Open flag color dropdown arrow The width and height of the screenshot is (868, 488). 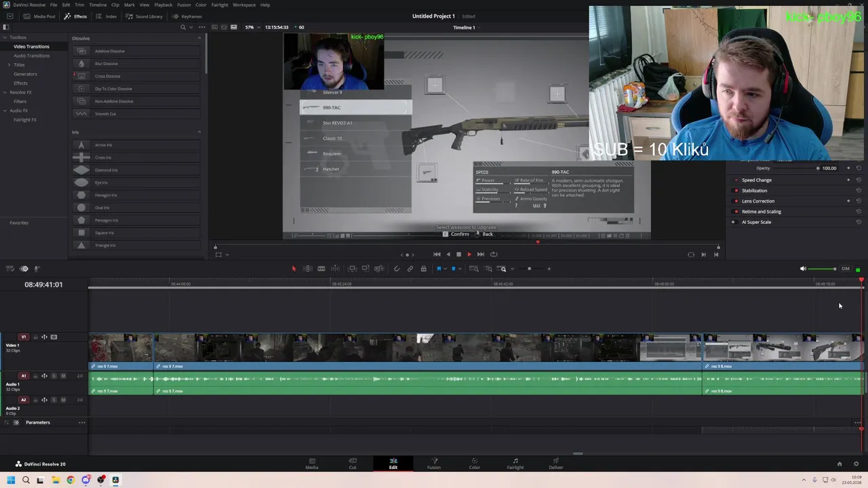click(x=446, y=269)
